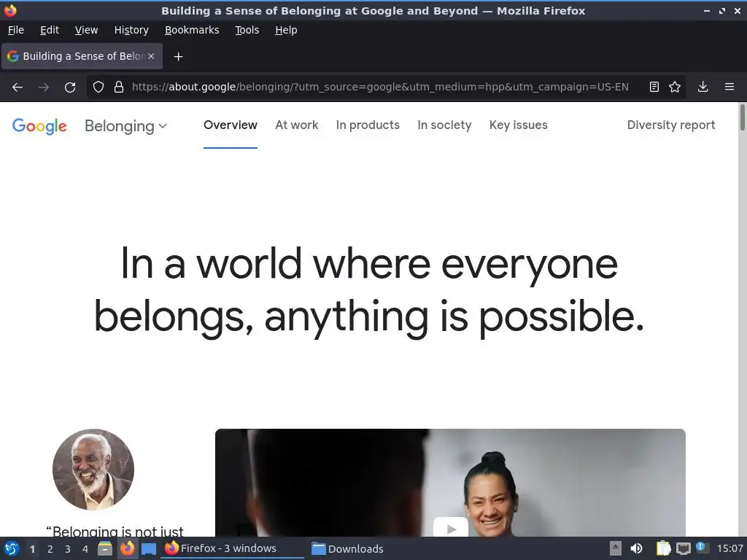Toggle reader view icon

click(654, 87)
